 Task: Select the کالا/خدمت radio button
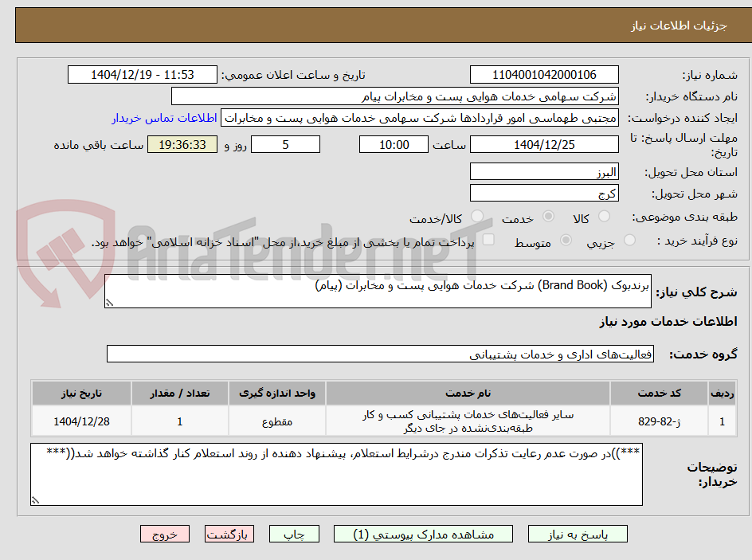coord(477,217)
